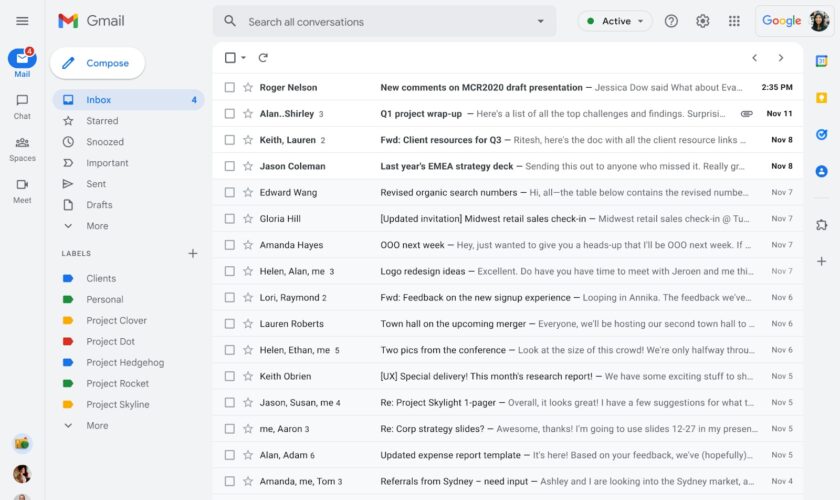The image size is (840, 500).
Task: Open Google Keep in side panel
Action: pyautogui.click(x=821, y=98)
